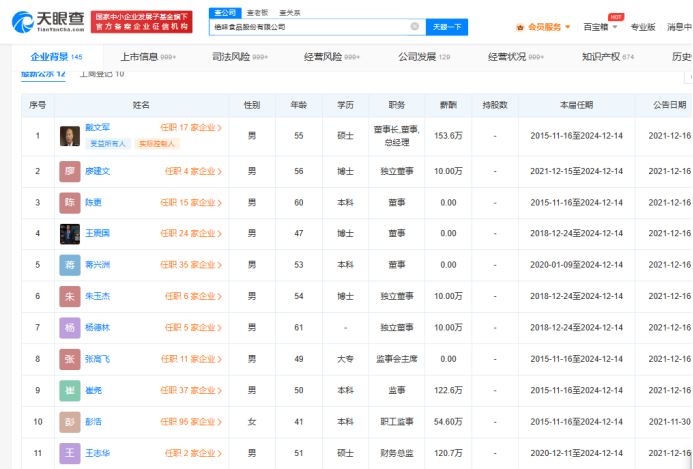This screenshot has width=693, height=469.
Task: Click the 蒋 avatar icon in row 5
Action: (x=69, y=265)
